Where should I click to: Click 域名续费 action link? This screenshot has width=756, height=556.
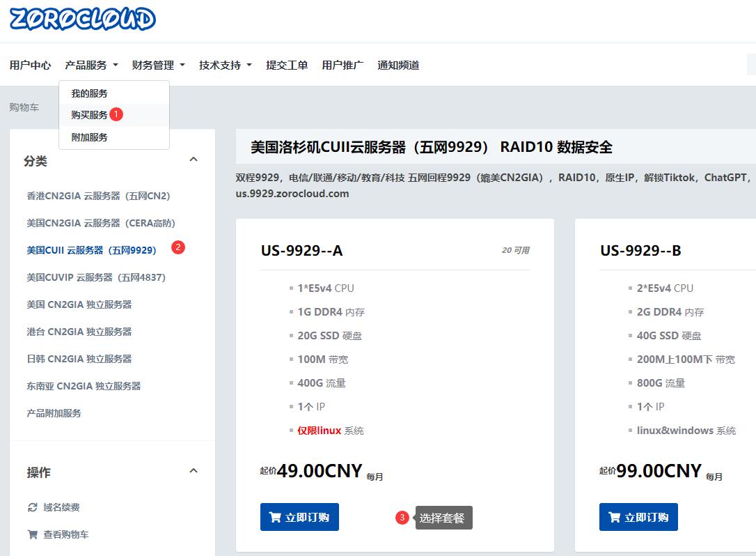tap(61, 507)
